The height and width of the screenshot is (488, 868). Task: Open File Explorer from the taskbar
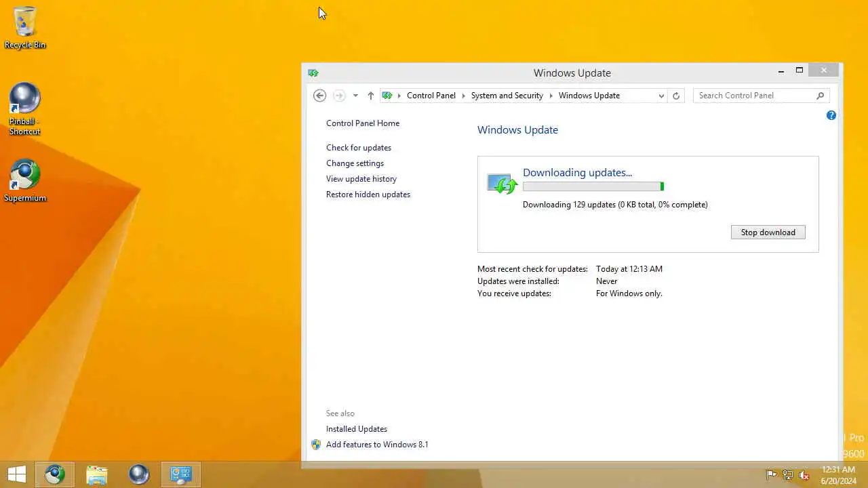point(97,474)
